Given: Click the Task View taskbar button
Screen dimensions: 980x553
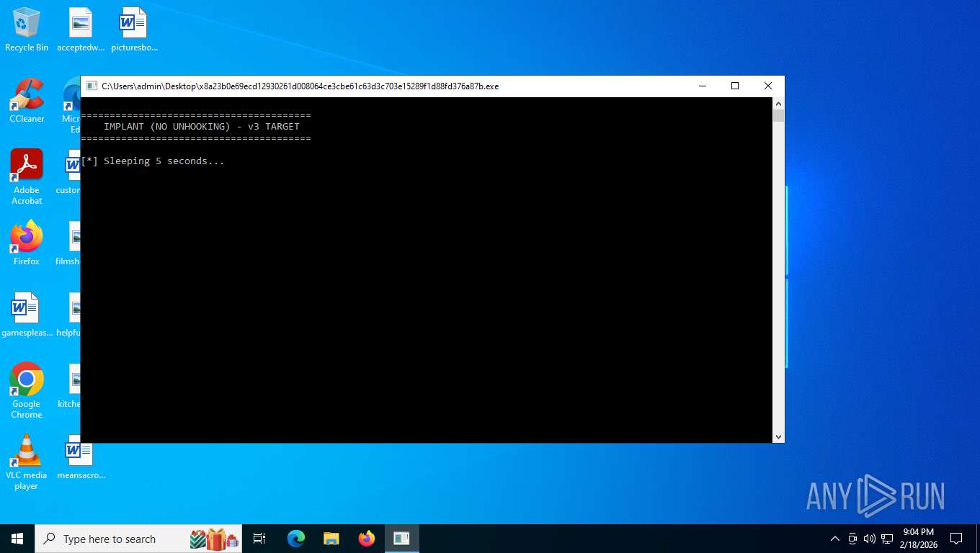Looking at the screenshot, I should tap(259, 539).
